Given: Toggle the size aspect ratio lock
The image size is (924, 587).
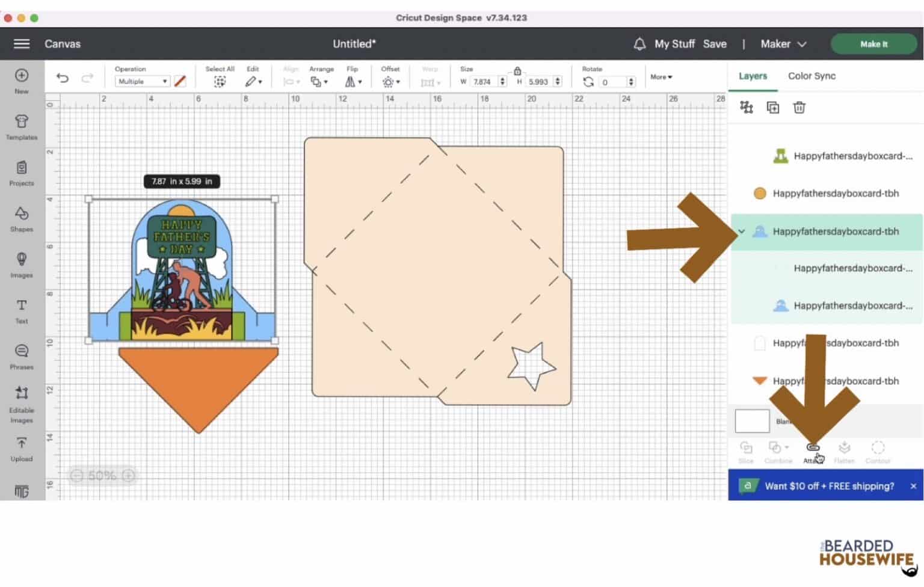Looking at the screenshot, I should [x=517, y=71].
